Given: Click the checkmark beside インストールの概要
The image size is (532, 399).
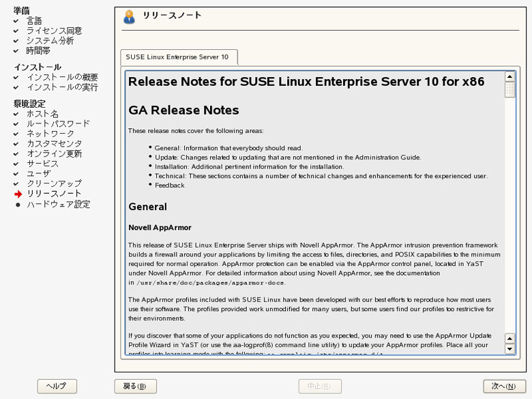Looking at the screenshot, I should coord(16,77).
